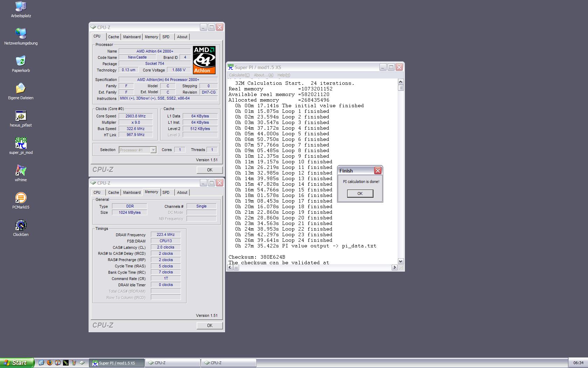Expand the Processor #1 selection dropdown
The height and width of the screenshot is (368, 588).
pos(153,150)
